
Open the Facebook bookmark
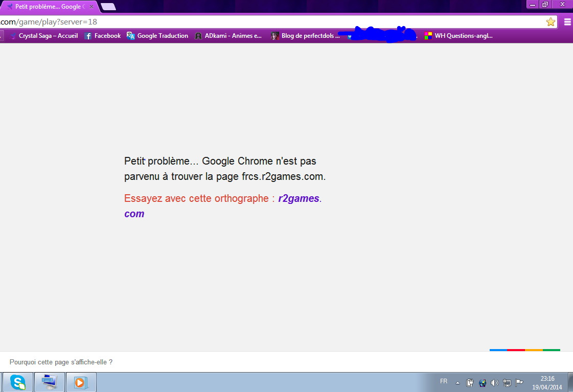click(x=102, y=36)
